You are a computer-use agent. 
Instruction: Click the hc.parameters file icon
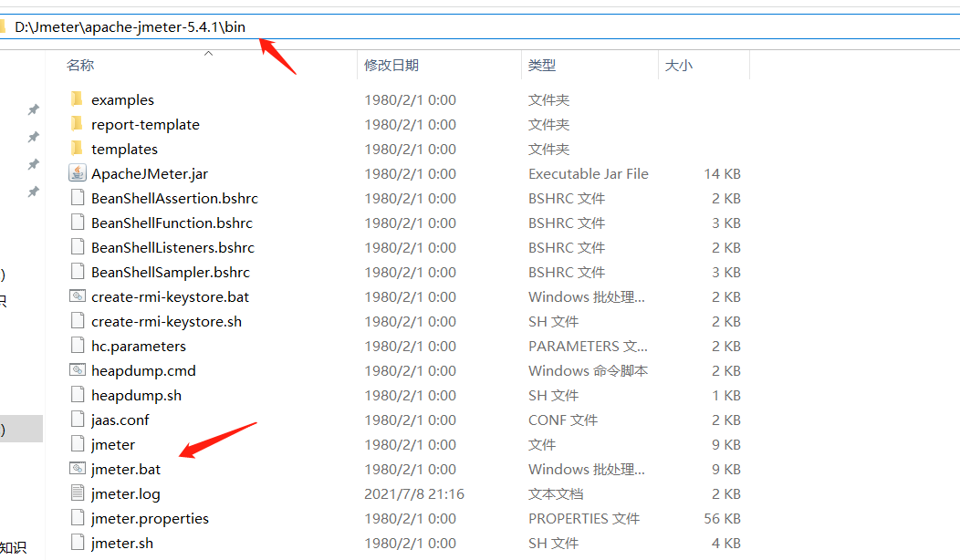[x=78, y=345]
